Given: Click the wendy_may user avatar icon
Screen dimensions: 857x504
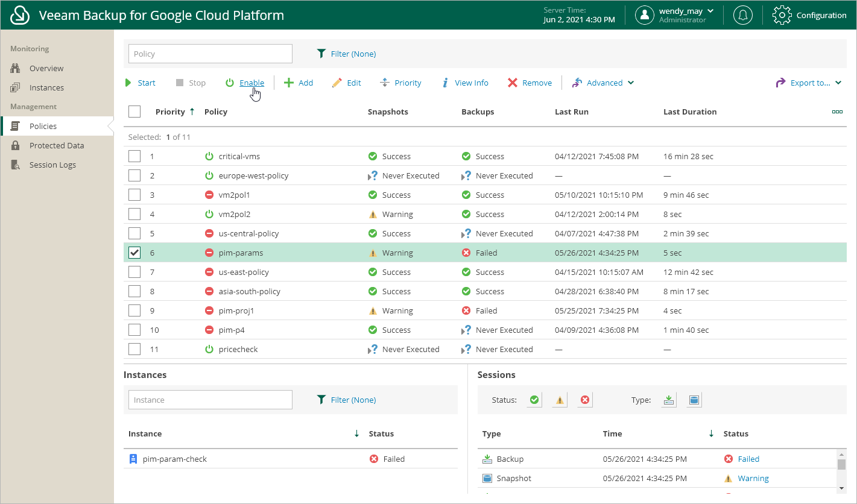Looking at the screenshot, I should pyautogui.click(x=645, y=15).
